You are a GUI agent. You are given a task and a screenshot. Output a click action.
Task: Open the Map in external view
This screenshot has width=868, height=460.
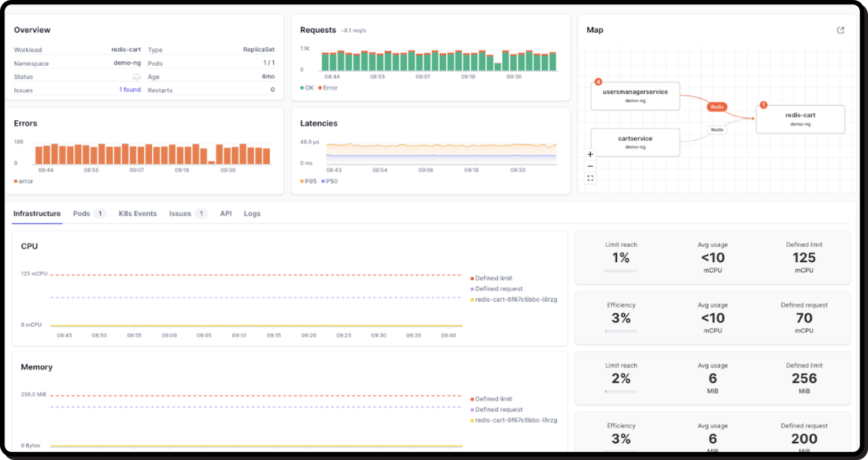click(x=841, y=30)
